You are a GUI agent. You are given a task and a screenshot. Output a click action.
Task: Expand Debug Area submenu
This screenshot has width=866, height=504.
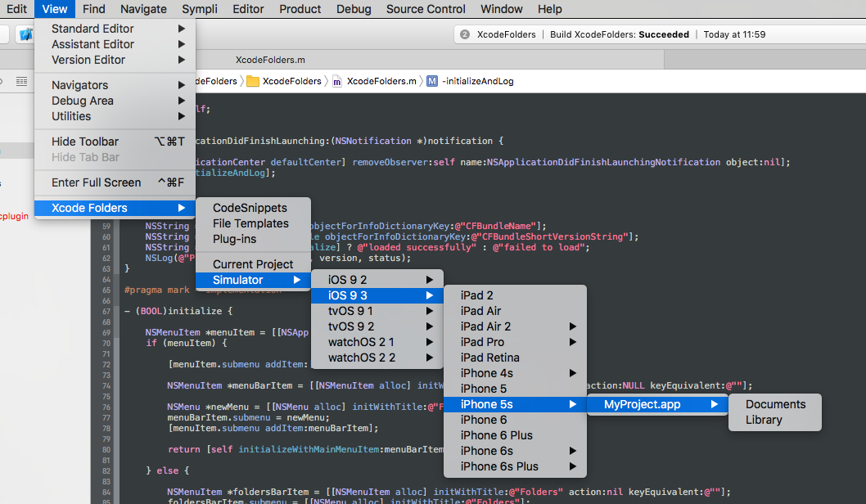(x=115, y=101)
